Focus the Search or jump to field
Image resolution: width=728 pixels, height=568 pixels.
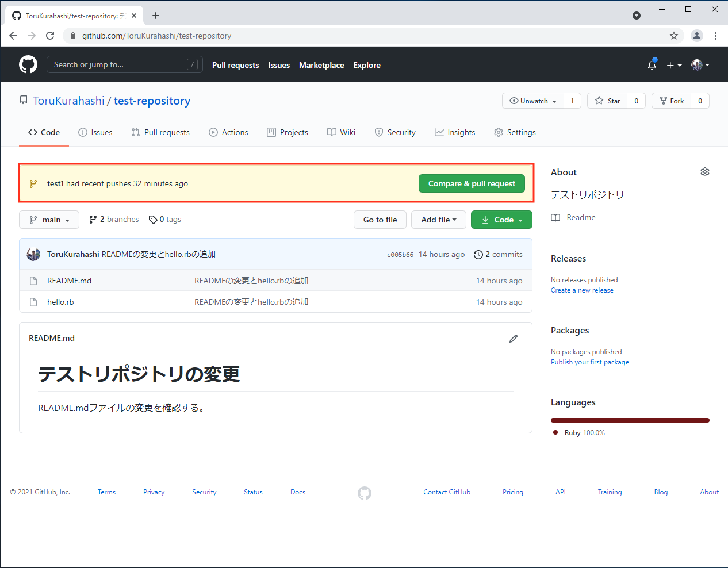point(118,64)
